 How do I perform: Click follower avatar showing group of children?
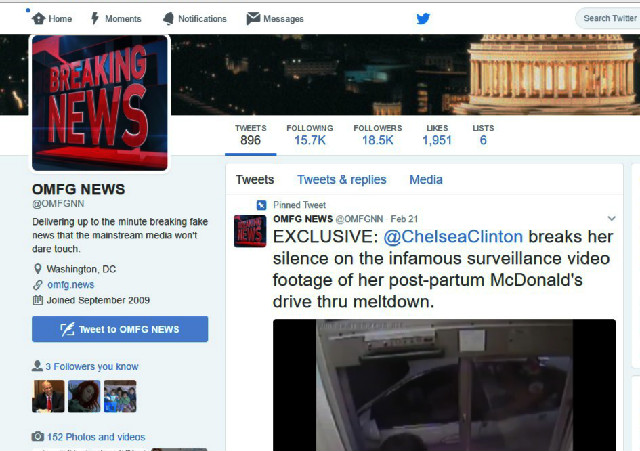coord(120,396)
